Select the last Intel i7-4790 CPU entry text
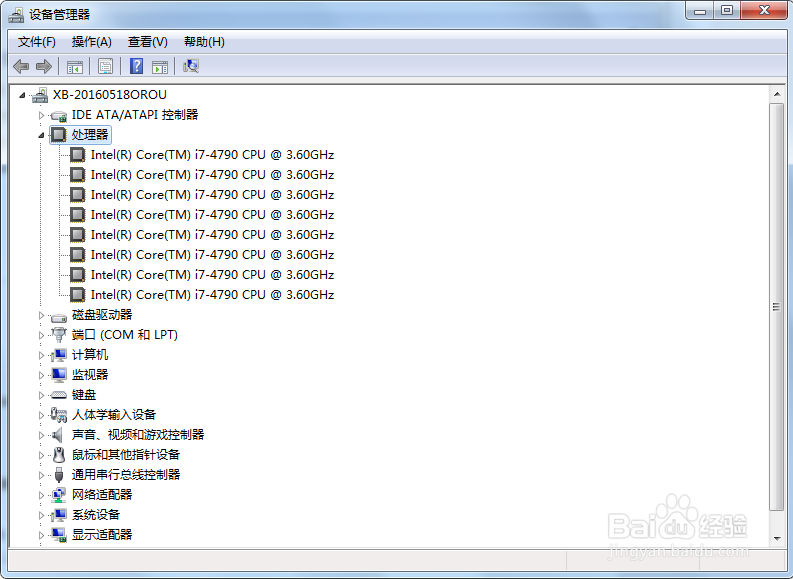This screenshot has height=579, width=793. click(x=212, y=295)
